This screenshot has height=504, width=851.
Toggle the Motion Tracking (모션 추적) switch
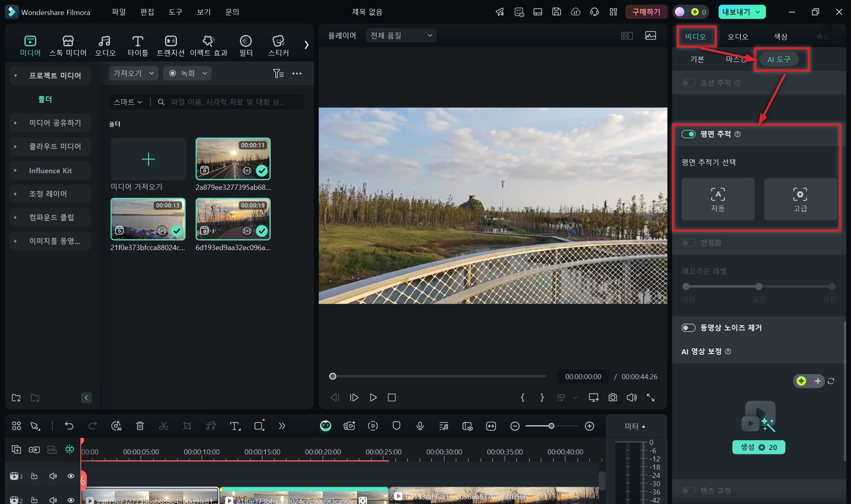click(688, 83)
